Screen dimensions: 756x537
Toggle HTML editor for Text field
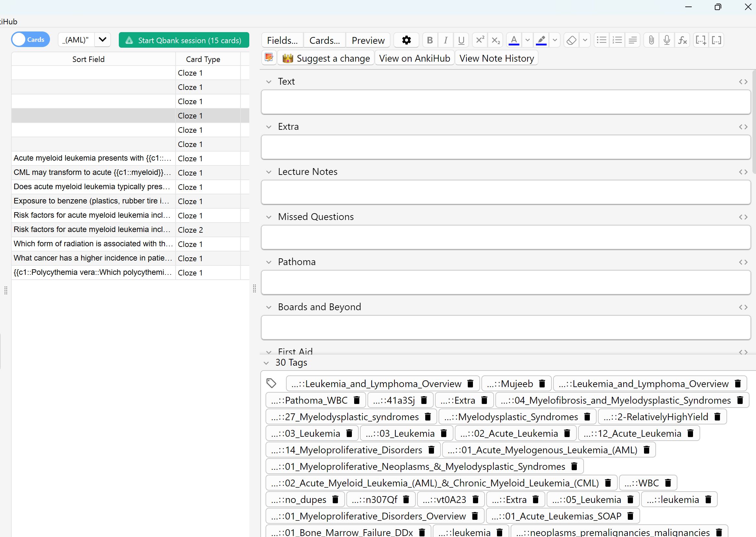(x=743, y=82)
